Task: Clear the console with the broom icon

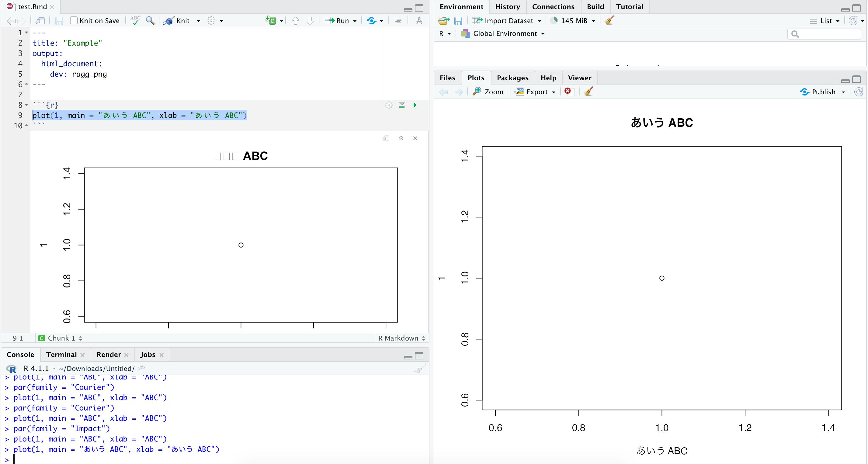Action: [420, 368]
